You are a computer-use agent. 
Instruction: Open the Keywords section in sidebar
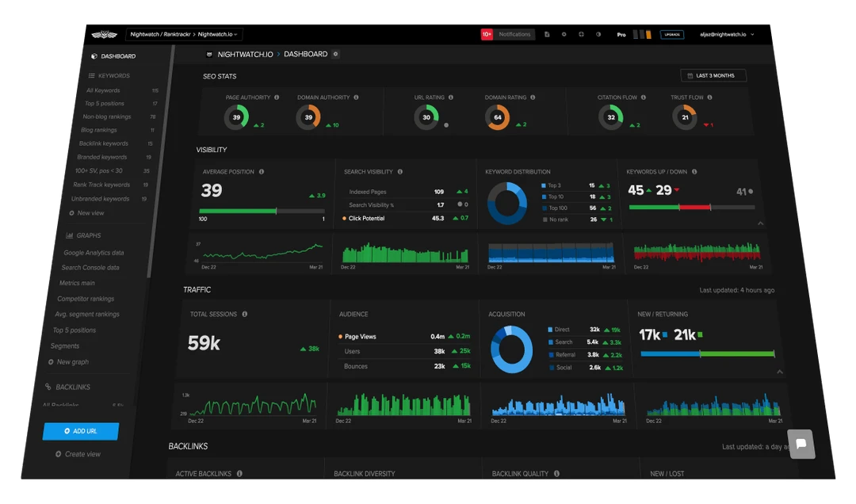(109, 76)
